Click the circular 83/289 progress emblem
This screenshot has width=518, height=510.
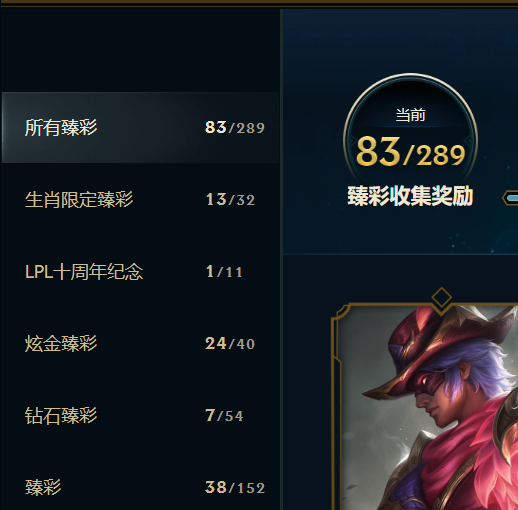click(410, 133)
